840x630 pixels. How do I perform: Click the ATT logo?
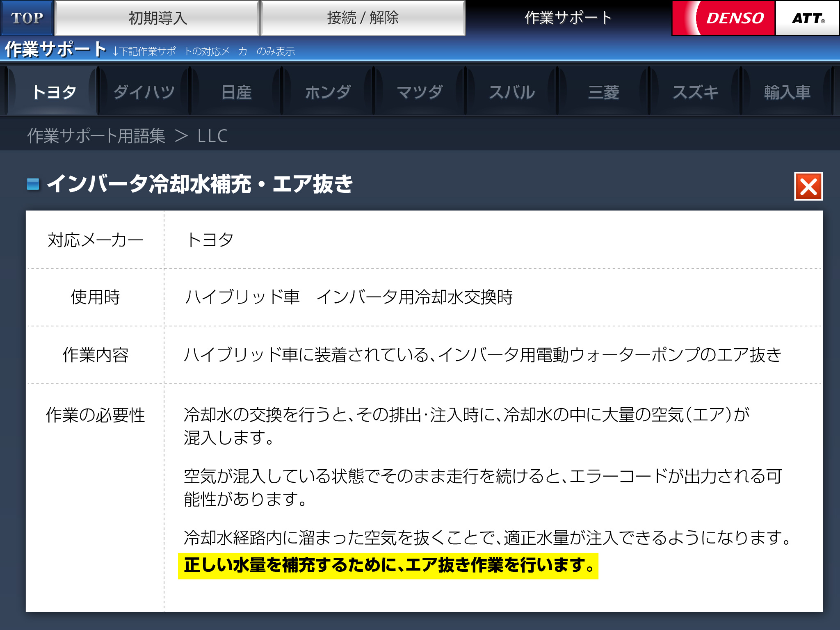coord(807,18)
